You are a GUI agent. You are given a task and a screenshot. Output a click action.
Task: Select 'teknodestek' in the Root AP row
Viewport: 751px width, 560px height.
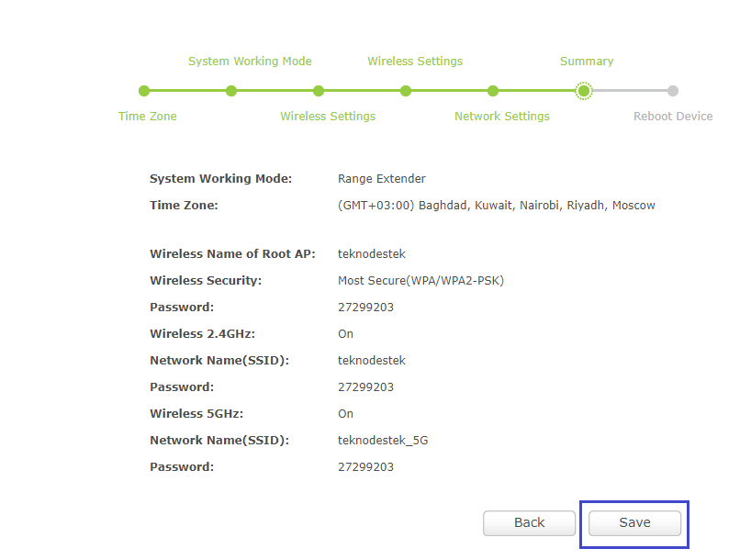click(372, 254)
